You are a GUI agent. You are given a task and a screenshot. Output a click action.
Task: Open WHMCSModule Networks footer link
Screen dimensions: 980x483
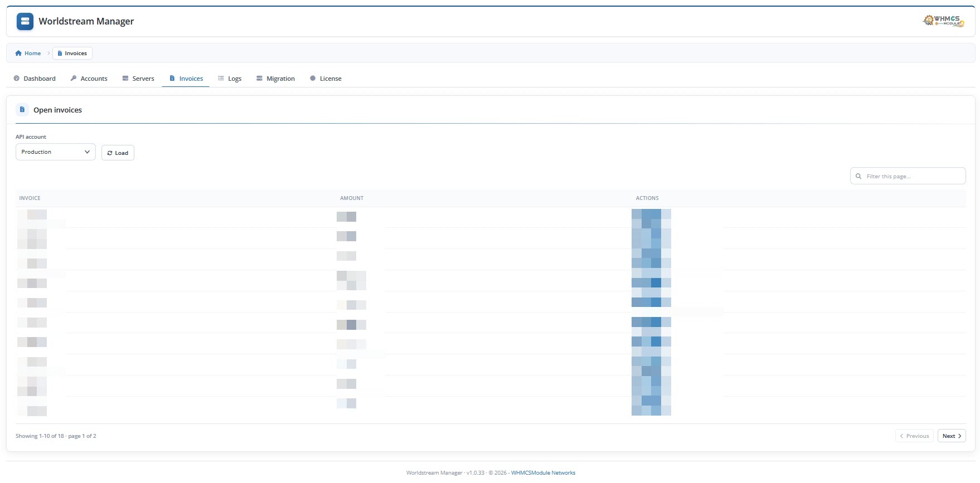pos(543,473)
